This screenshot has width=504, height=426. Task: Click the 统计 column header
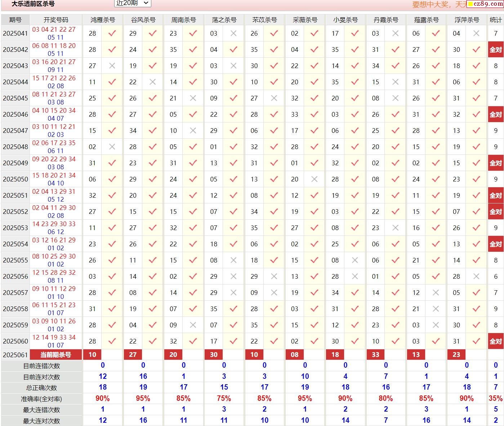coord(496,20)
